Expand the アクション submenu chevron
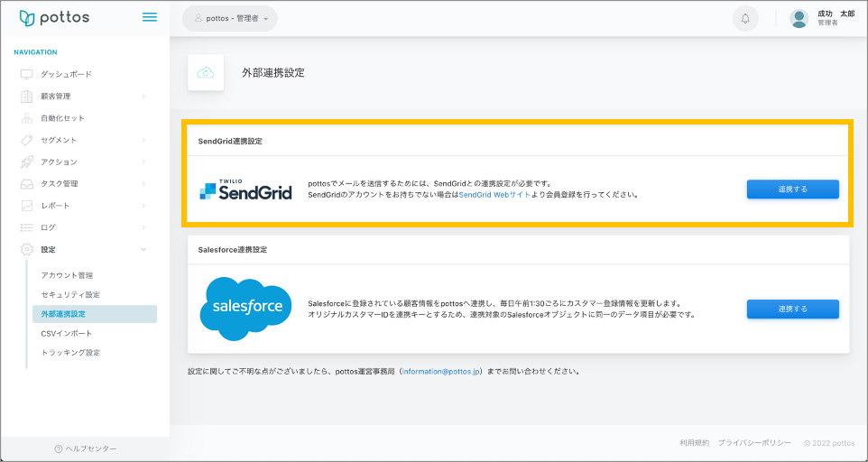 point(144,162)
